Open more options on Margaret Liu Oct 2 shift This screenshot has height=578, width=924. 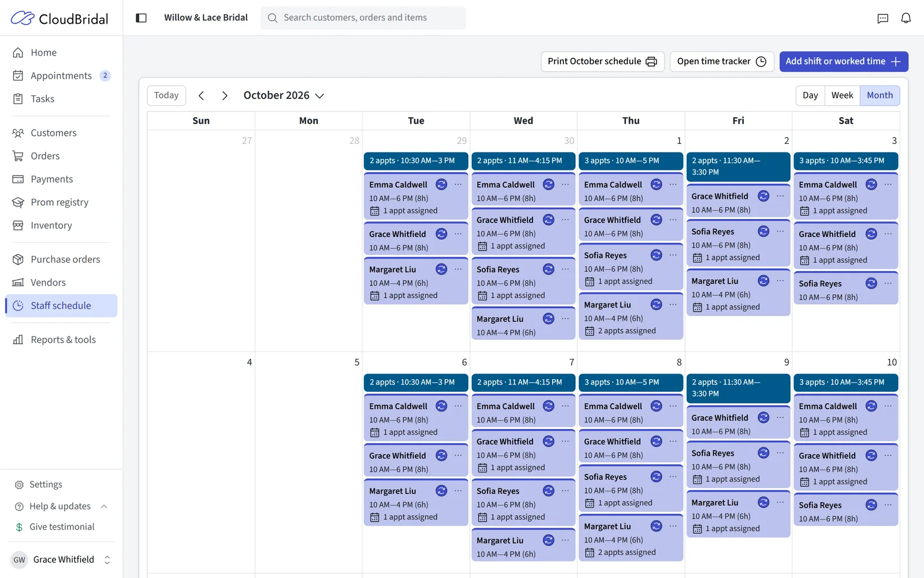point(780,280)
